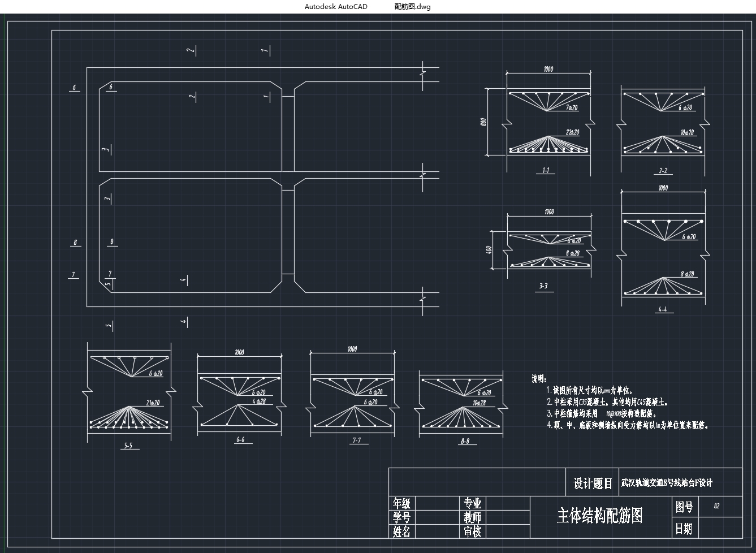Click the 说明 notes heading
The image size is (756, 553).
point(539,378)
